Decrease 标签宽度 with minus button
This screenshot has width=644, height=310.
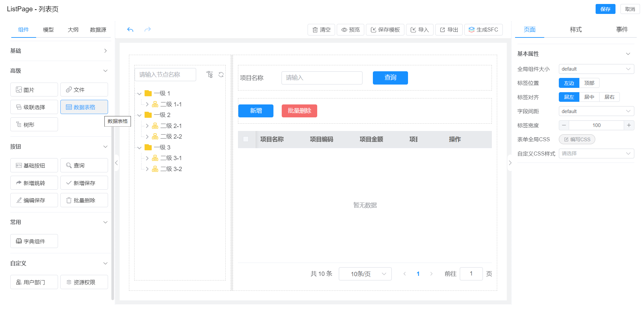(x=564, y=125)
